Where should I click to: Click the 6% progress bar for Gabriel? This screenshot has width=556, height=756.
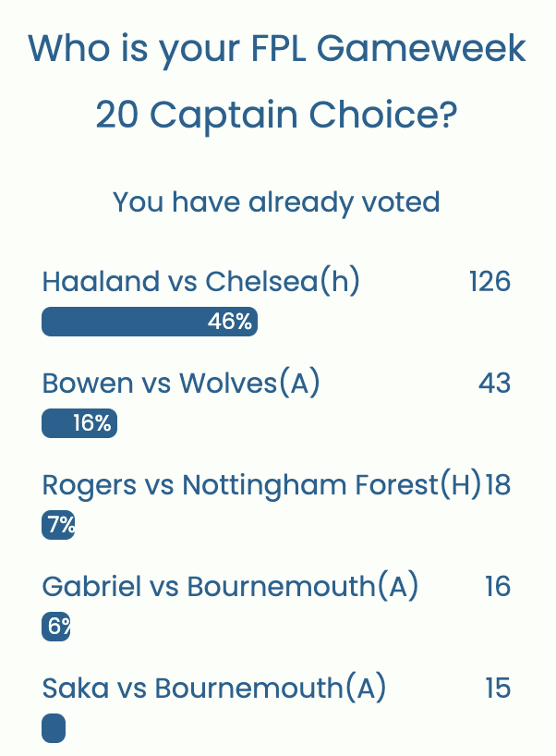(x=55, y=627)
